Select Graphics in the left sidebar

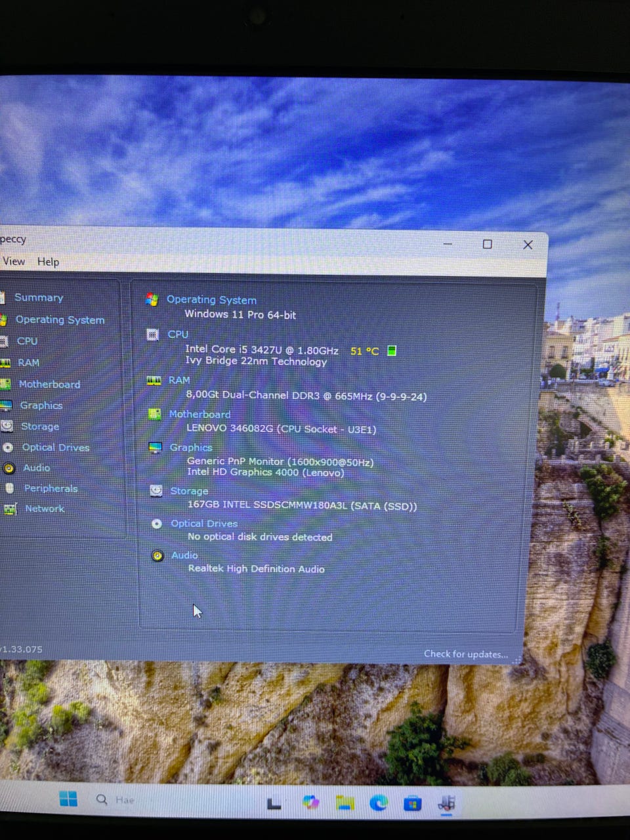point(41,405)
